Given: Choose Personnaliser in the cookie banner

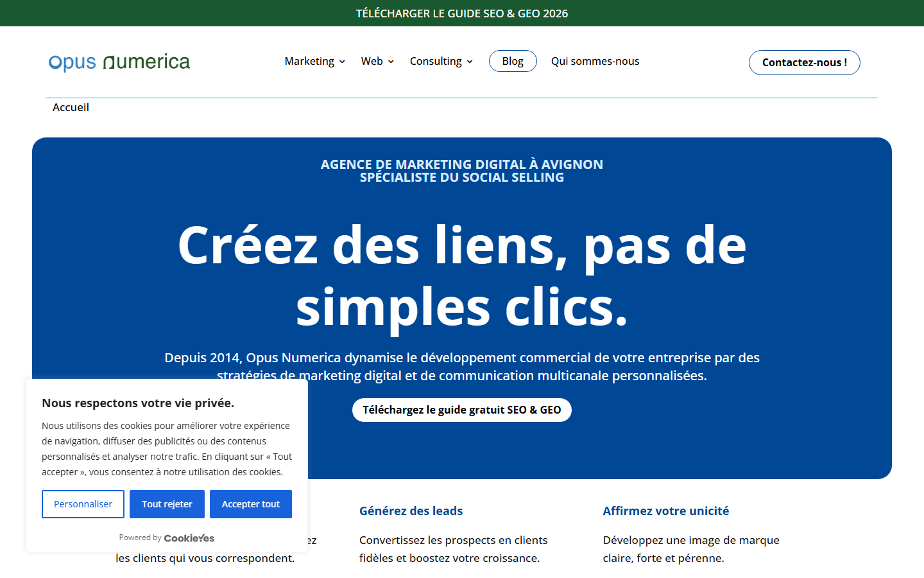Looking at the screenshot, I should 83,504.
